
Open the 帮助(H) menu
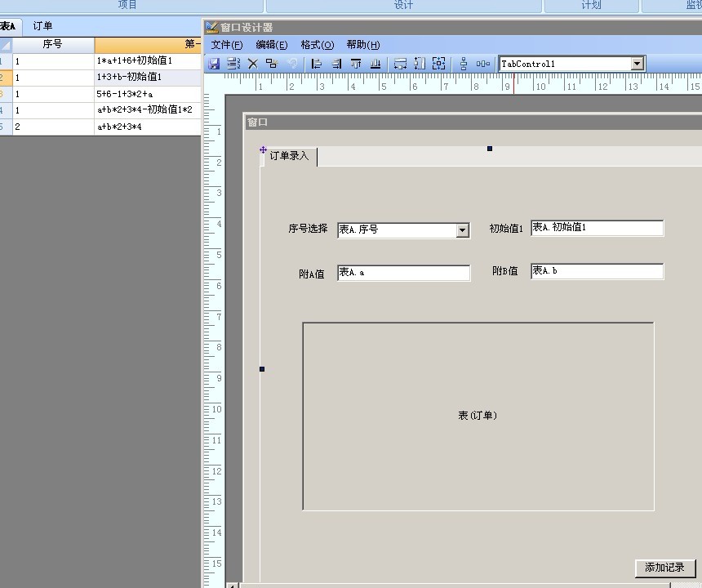363,45
